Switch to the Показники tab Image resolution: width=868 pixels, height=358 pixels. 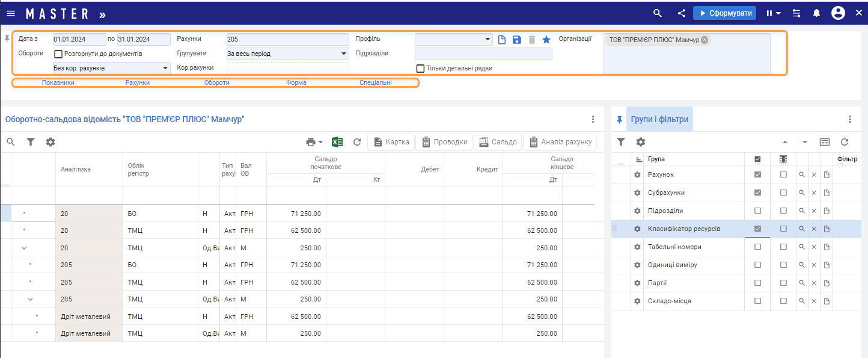tap(58, 82)
